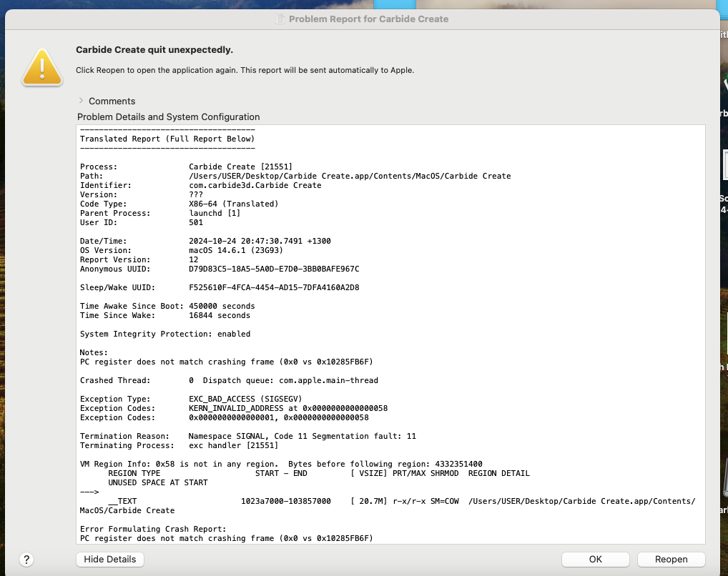Click the Report Version value "12"

pyautogui.click(x=194, y=259)
